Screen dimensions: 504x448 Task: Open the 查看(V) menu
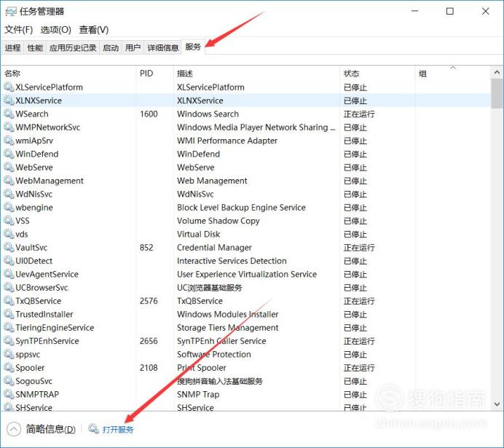[x=93, y=30]
